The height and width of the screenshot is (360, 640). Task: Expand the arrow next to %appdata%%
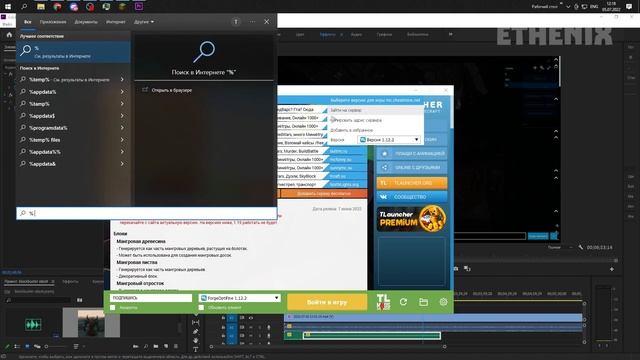tap(122, 152)
